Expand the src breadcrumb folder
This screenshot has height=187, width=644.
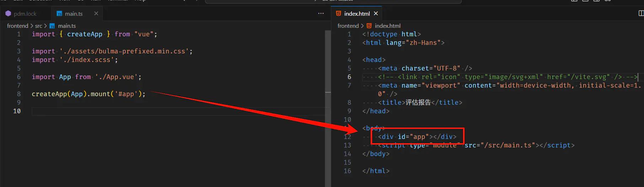[x=38, y=26]
